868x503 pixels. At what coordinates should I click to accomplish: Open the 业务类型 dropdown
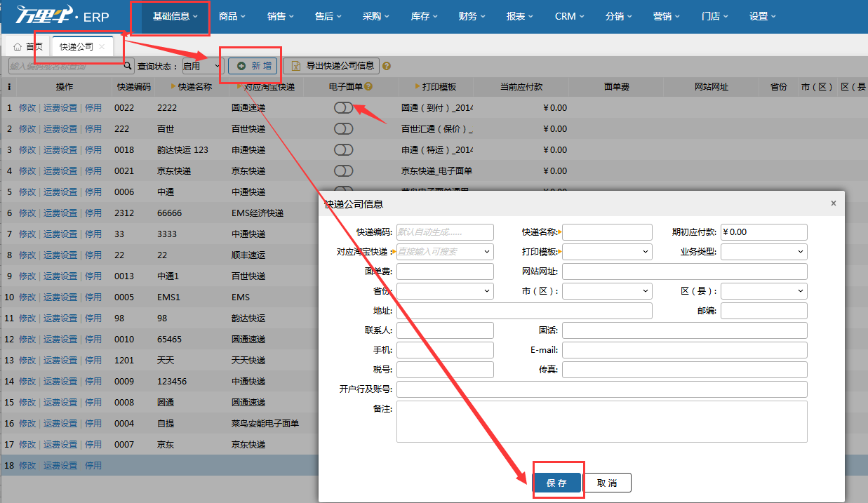click(x=764, y=251)
